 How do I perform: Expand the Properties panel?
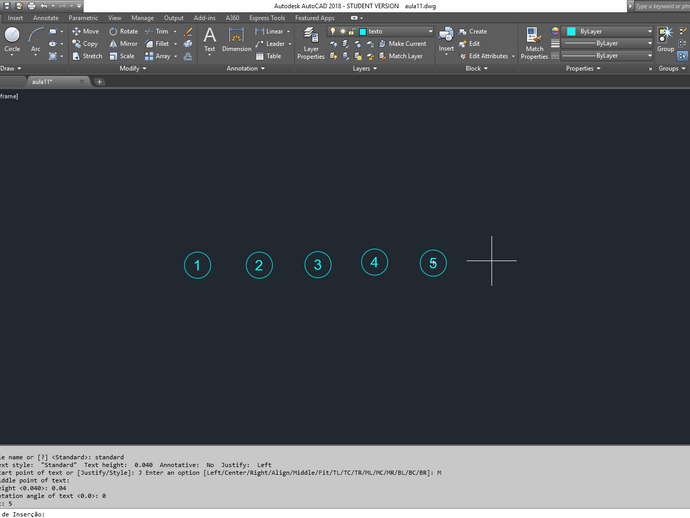click(x=583, y=68)
